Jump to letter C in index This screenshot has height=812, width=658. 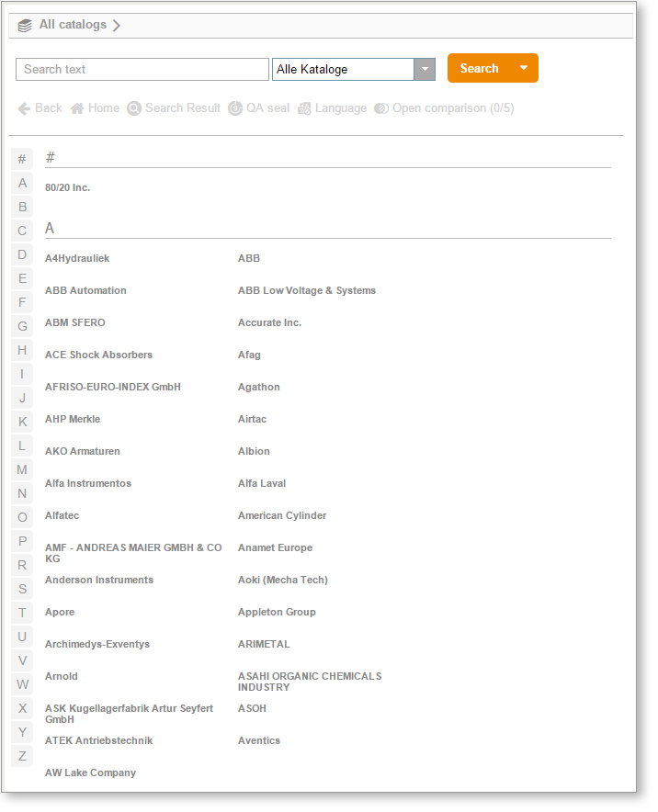pos(22,231)
